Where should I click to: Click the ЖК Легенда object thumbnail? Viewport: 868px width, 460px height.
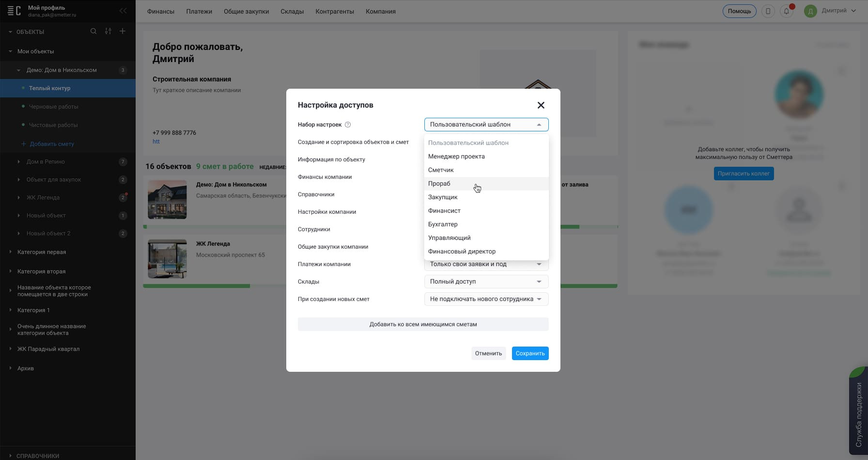167,258
